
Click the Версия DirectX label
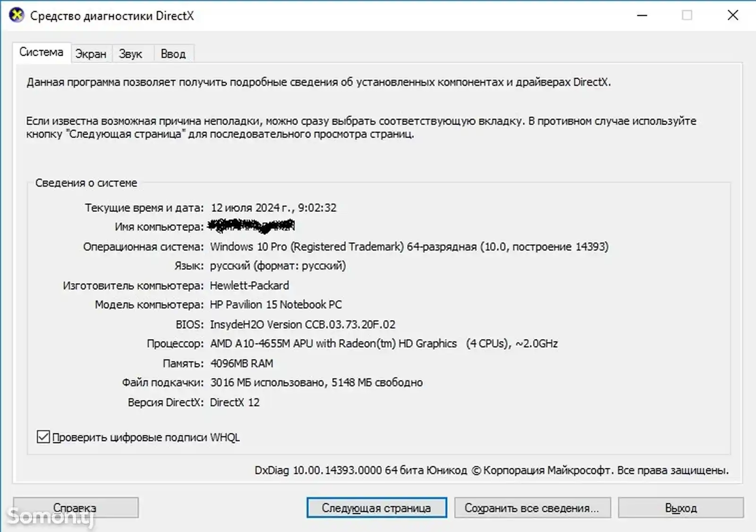[x=166, y=402]
